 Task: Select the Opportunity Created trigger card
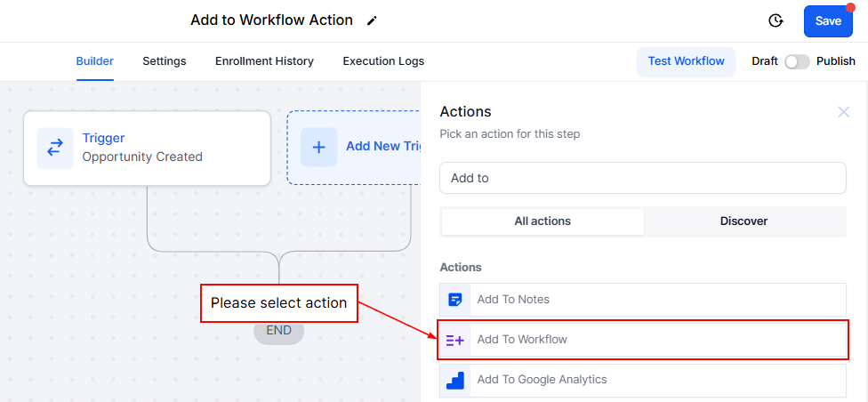(x=147, y=148)
